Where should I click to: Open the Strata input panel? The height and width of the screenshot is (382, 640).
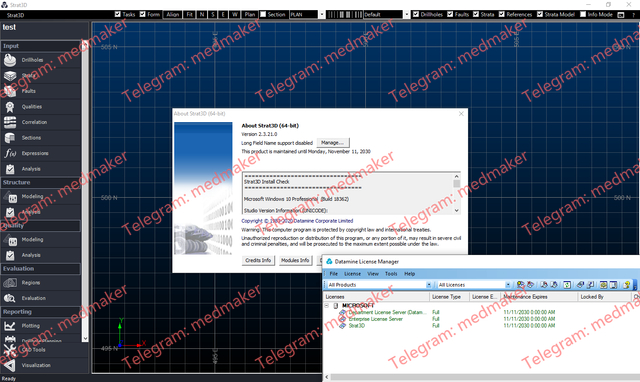40,76
